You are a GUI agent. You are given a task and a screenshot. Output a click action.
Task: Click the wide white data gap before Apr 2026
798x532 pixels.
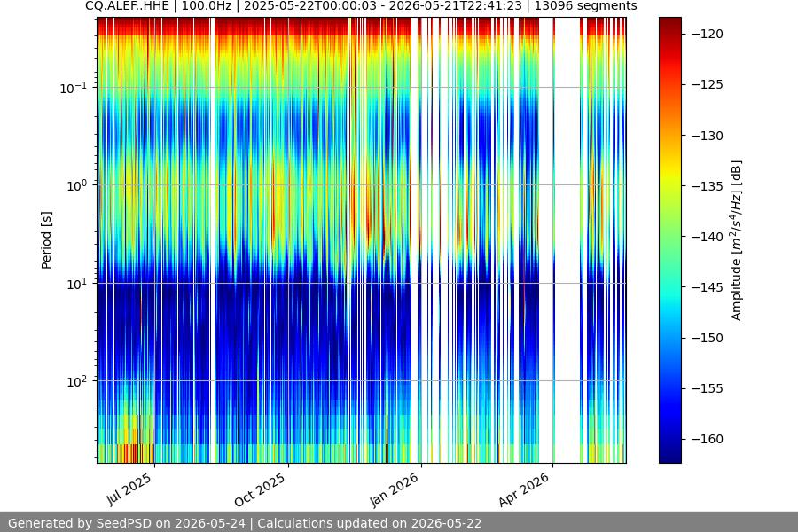546,239
